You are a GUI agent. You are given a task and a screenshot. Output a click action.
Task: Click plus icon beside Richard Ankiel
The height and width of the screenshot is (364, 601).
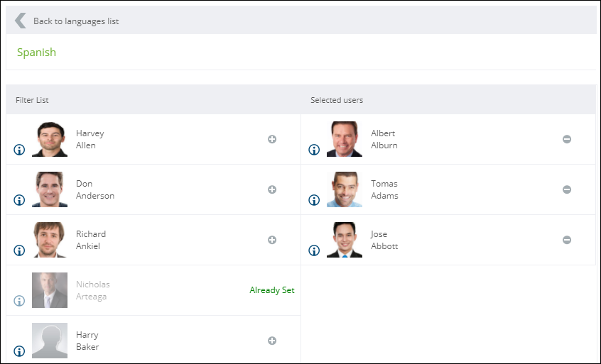(272, 240)
